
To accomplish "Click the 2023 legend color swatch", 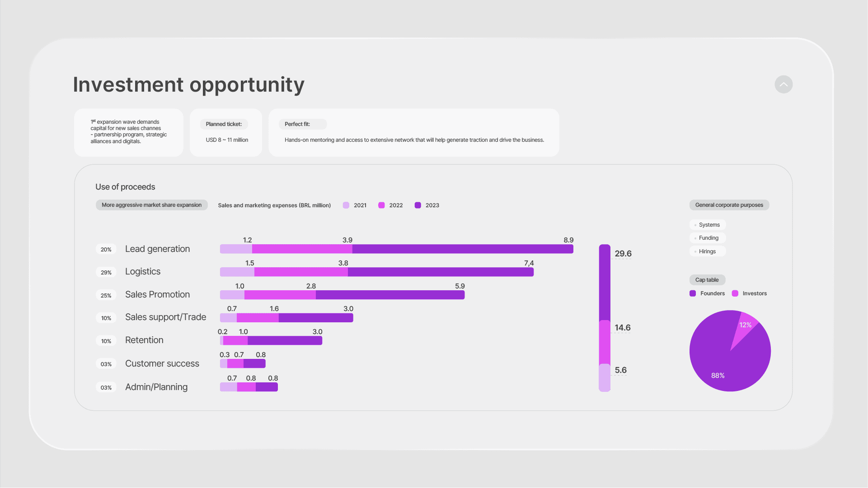I will [x=418, y=205].
